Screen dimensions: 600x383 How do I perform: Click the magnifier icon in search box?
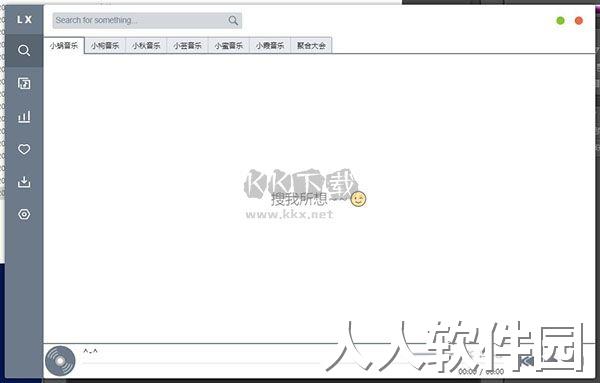point(233,20)
